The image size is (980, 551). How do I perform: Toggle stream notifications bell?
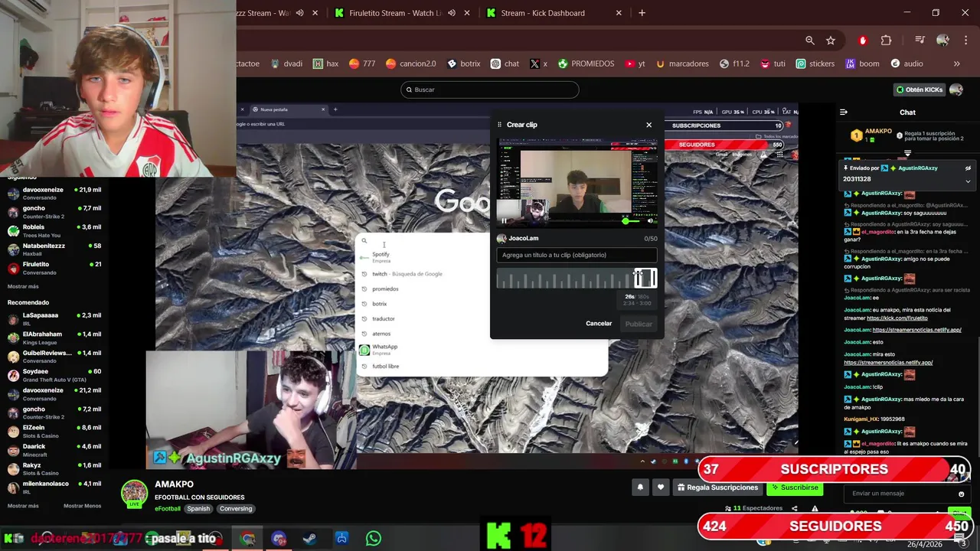pos(640,487)
